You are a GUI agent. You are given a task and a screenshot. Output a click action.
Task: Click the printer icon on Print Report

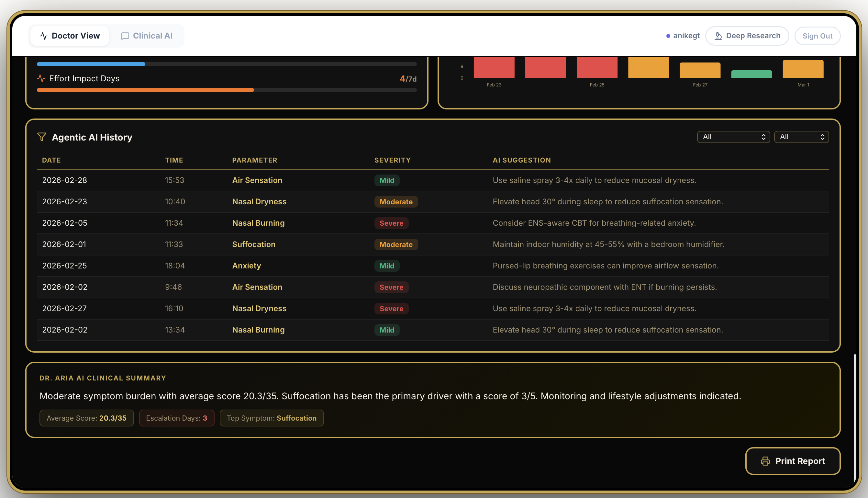pos(765,461)
